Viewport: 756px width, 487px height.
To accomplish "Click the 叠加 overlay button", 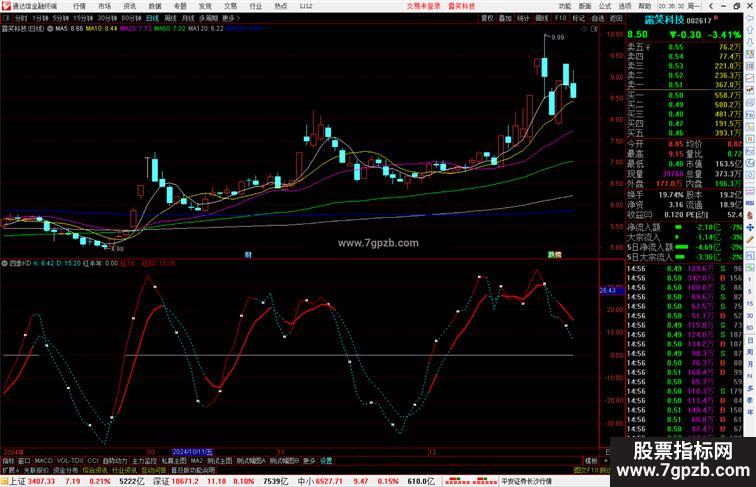I will tap(505, 18).
